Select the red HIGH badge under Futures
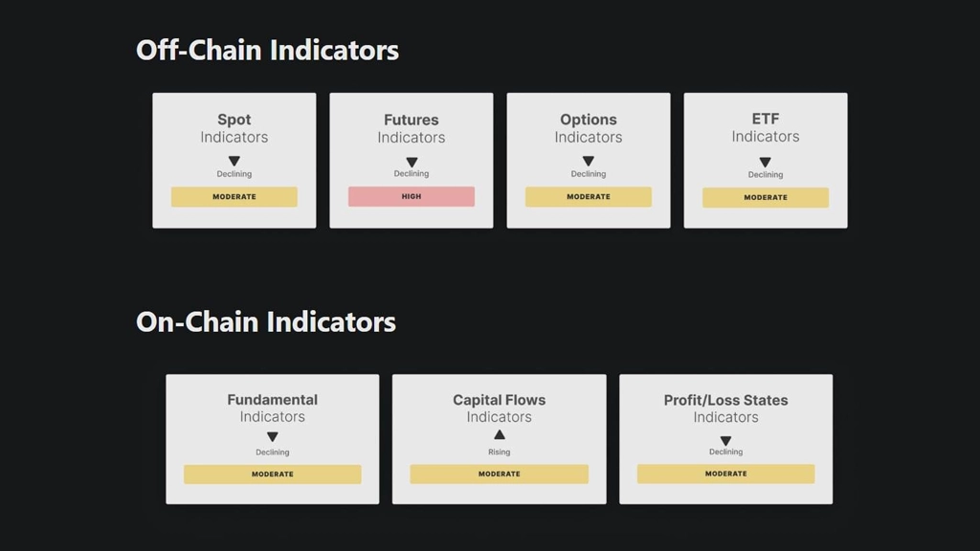The image size is (980, 551). pyautogui.click(x=412, y=196)
